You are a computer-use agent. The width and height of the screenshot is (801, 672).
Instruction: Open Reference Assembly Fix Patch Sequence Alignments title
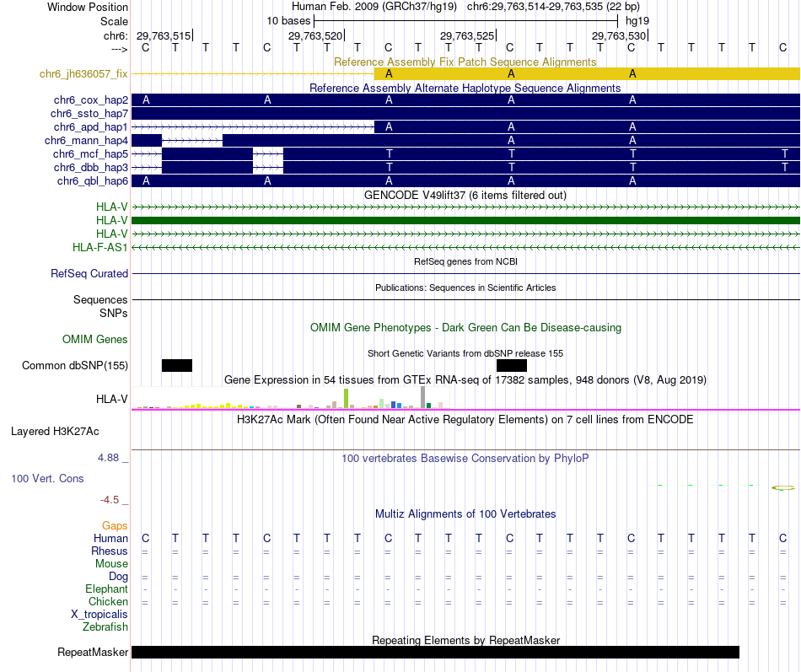click(x=465, y=62)
